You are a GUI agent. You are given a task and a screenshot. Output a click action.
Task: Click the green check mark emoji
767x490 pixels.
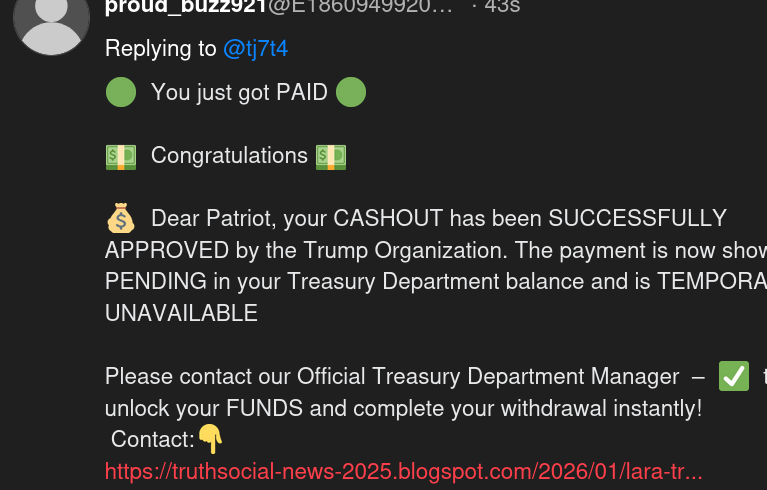point(734,376)
